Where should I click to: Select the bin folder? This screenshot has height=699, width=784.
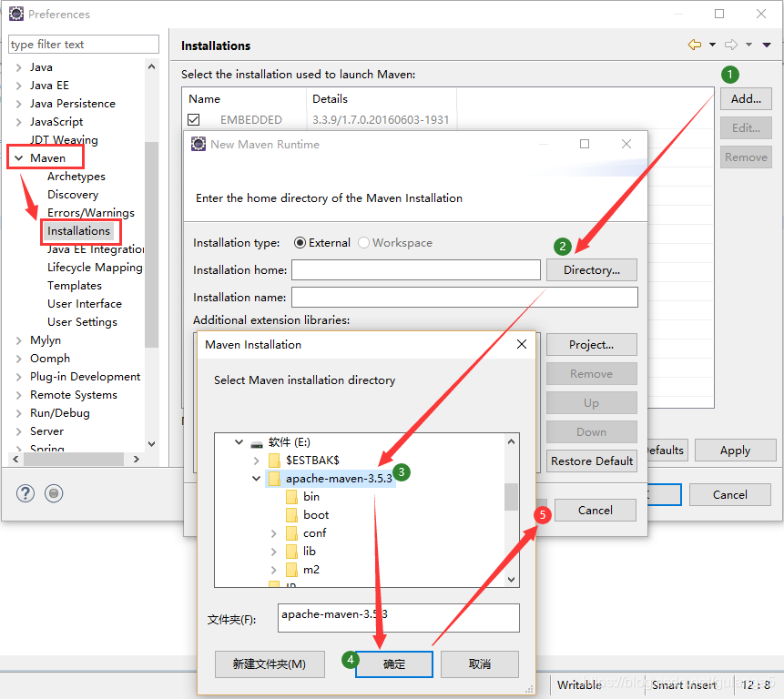[x=311, y=497]
